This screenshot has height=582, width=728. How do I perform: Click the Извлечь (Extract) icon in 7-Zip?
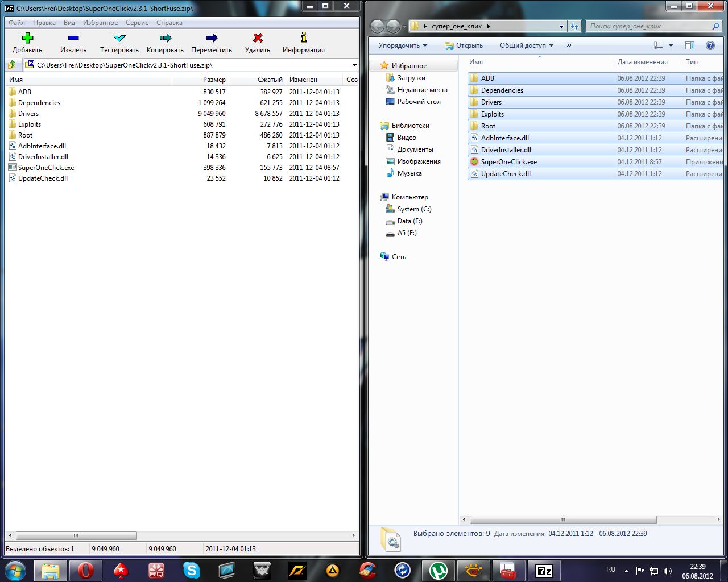(73, 38)
